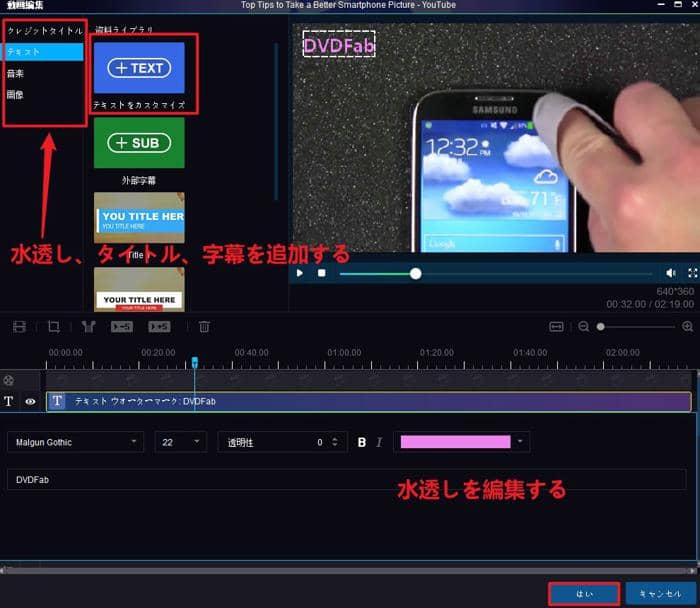Viewport: 700px width, 608px height.
Task: Open the Malgun Gothic font dropdown
Action: [75, 442]
